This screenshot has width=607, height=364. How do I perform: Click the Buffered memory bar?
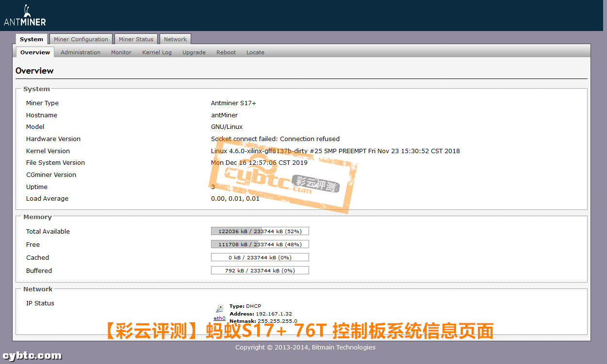pos(260,270)
